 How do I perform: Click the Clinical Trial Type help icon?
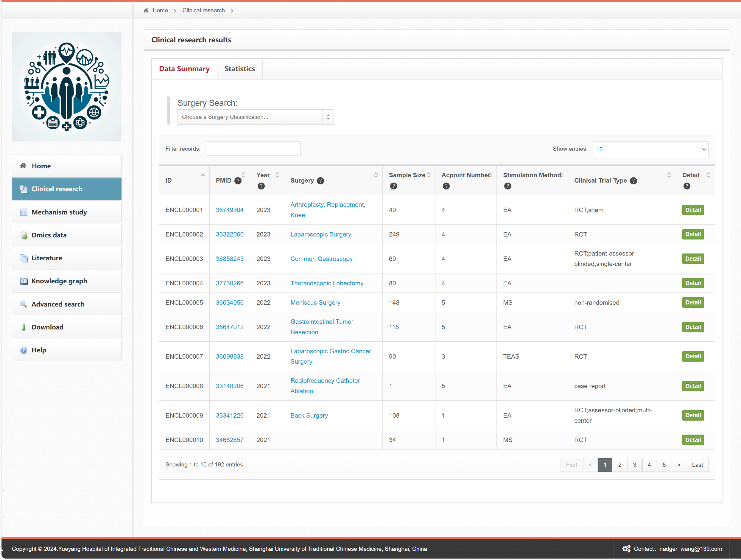click(633, 181)
